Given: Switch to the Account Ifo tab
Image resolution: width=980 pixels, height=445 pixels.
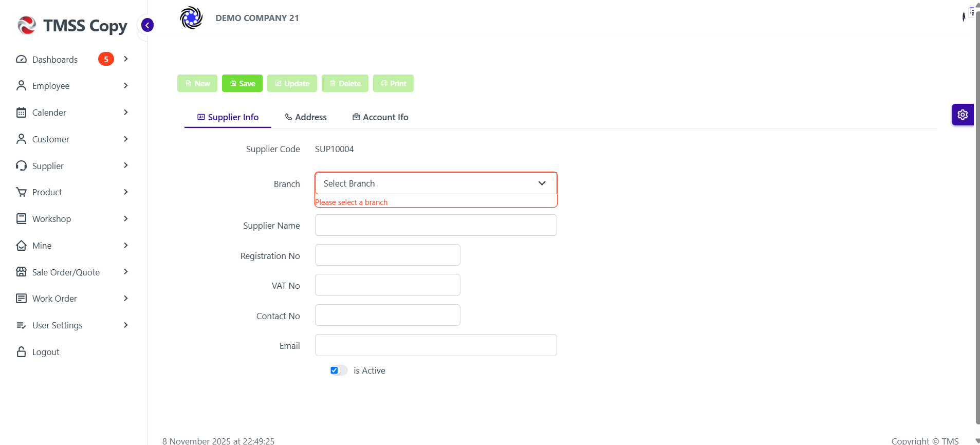Looking at the screenshot, I should point(380,117).
